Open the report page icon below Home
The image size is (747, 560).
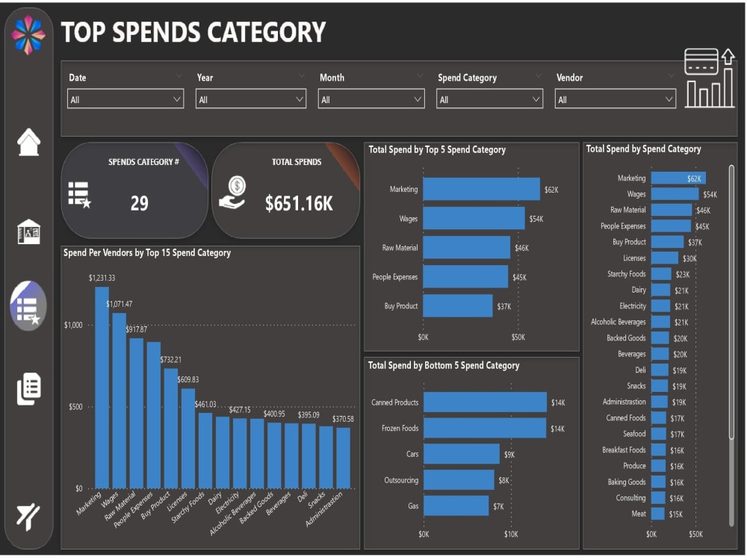click(28, 231)
